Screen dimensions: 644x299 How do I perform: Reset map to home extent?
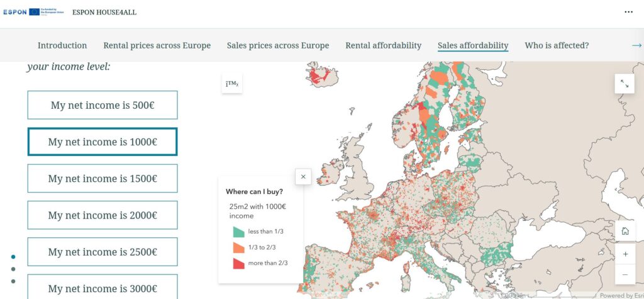625,231
